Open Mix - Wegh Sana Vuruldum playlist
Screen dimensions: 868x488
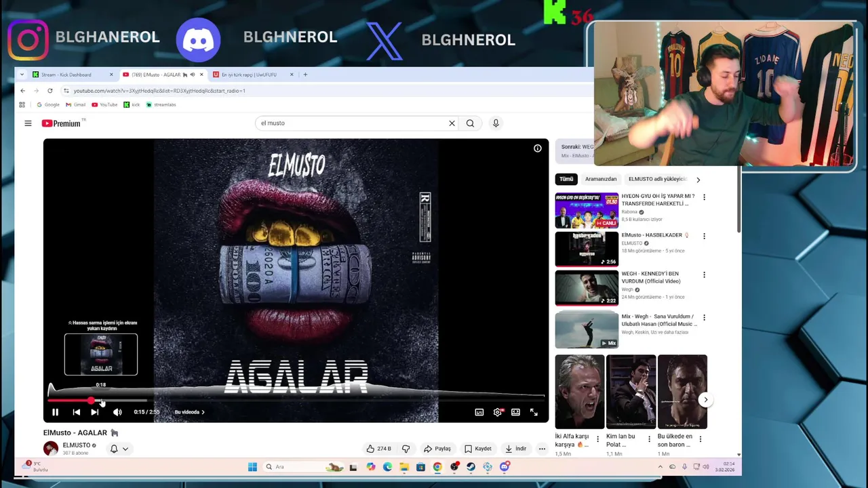tap(587, 330)
